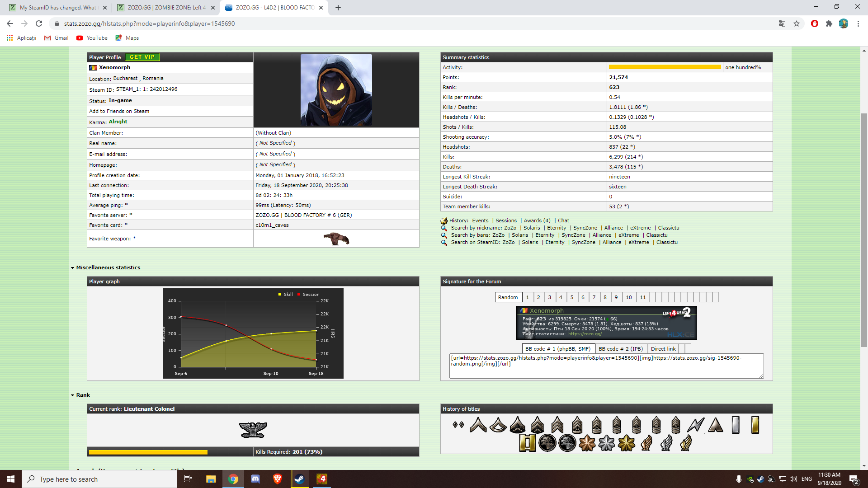
Task: Reload the page with the refresh icon
Action: pyautogui.click(x=39, y=23)
